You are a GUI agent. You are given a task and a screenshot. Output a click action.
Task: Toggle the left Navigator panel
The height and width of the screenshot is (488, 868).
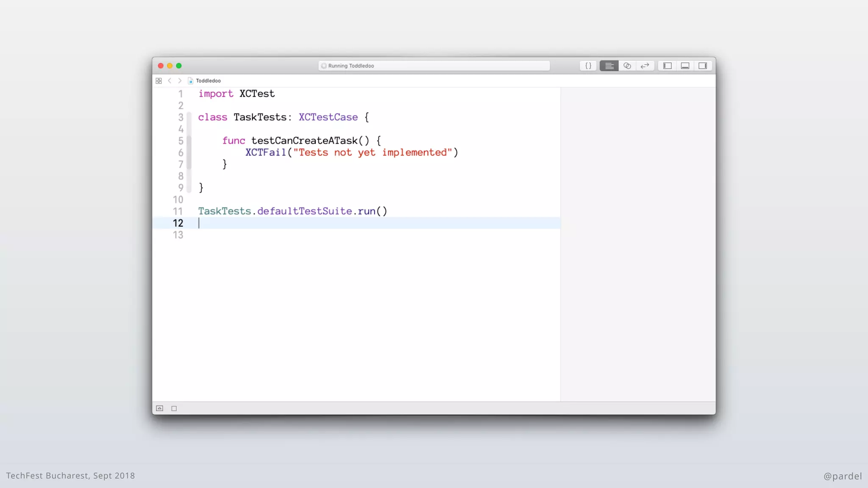[x=668, y=66]
